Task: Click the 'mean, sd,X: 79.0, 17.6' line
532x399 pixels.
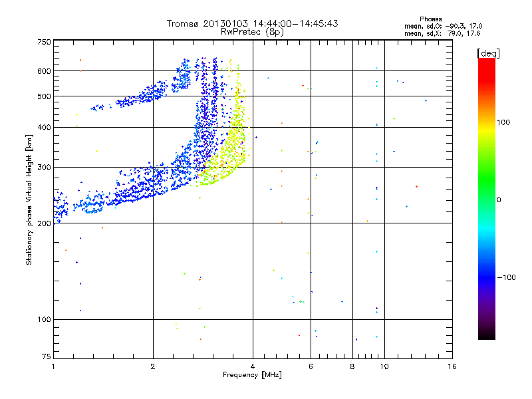Action: pos(442,33)
